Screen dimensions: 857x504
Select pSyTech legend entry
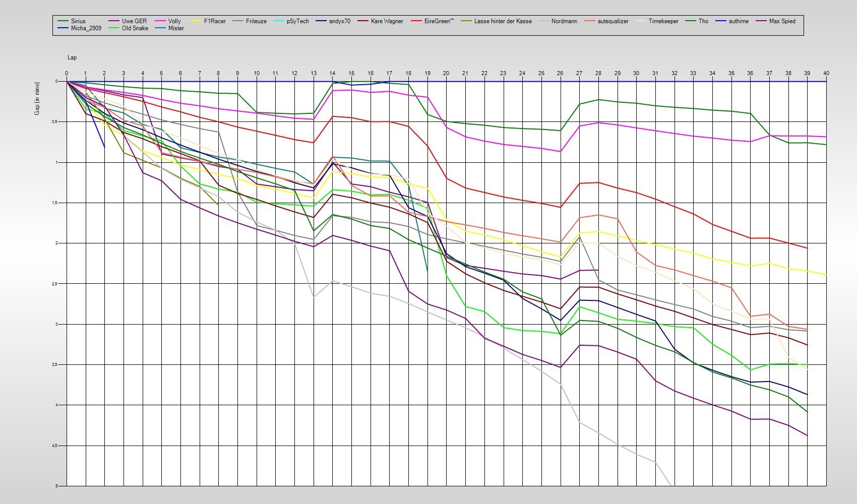click(x=297, y=21)
